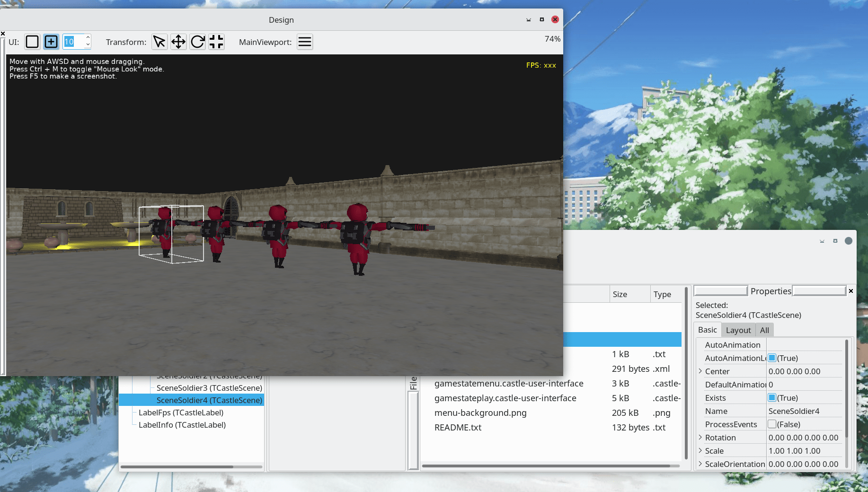Expand the Center property values
Viewport: 868px width, 492px height.
point(700,371)
